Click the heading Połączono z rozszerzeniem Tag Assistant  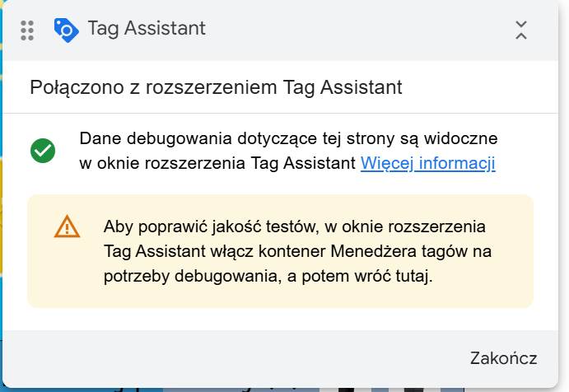point(216,87)
